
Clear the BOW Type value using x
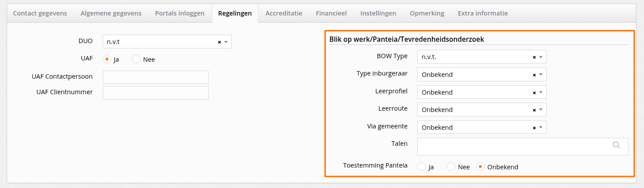point(534,57)
